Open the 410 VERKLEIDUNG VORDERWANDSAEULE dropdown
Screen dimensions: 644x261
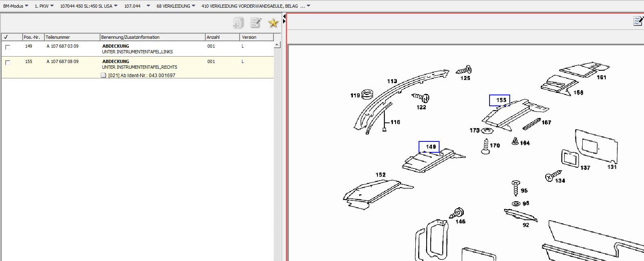coord(256,6)
